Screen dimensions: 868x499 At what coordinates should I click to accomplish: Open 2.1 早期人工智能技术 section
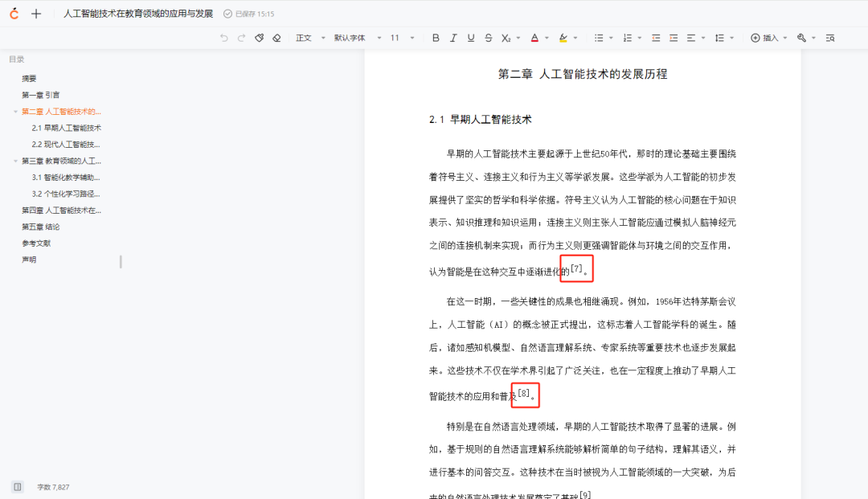[67, 128]
